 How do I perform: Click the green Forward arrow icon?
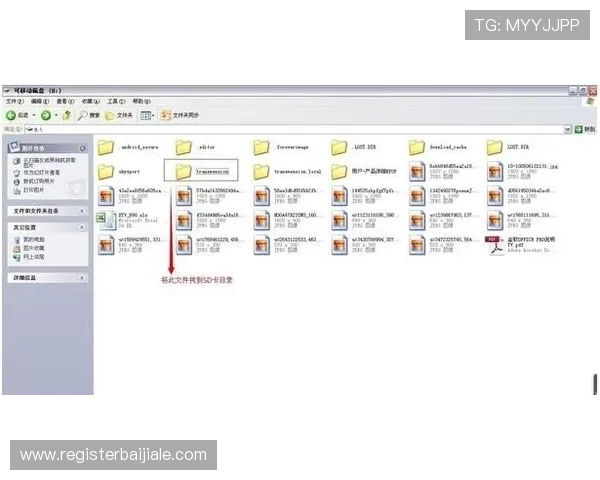[x=46, y=115]
